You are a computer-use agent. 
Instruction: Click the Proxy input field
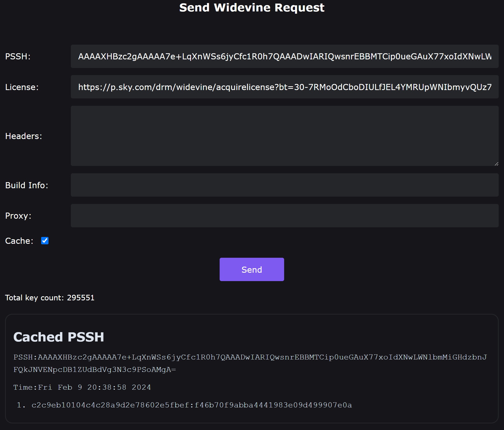pyautogui.click(x=284, y=216)
